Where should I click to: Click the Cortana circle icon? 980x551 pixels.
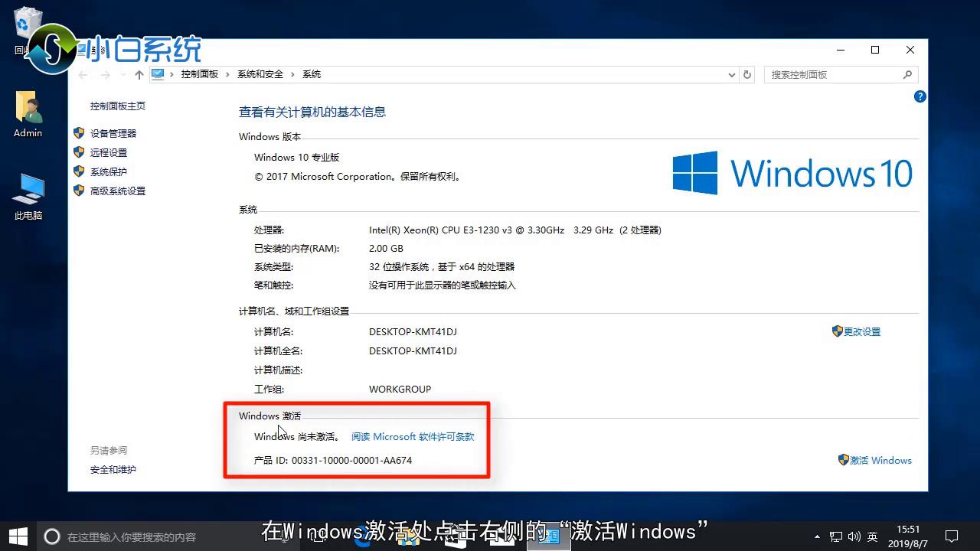52,536
